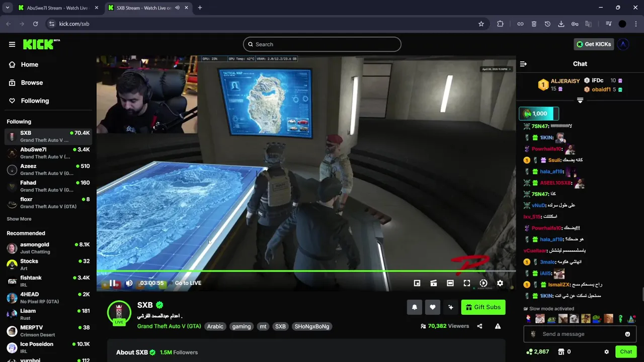Open chat settings gear icon
This screenshot has width=644, height=362.
(x=607, y=352)
